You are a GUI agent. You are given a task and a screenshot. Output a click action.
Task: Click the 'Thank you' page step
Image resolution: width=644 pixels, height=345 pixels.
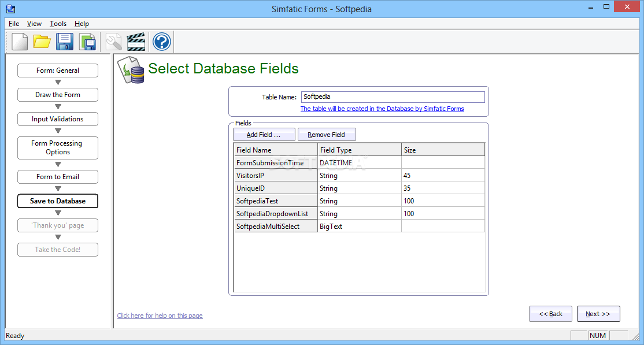point(58,225)
